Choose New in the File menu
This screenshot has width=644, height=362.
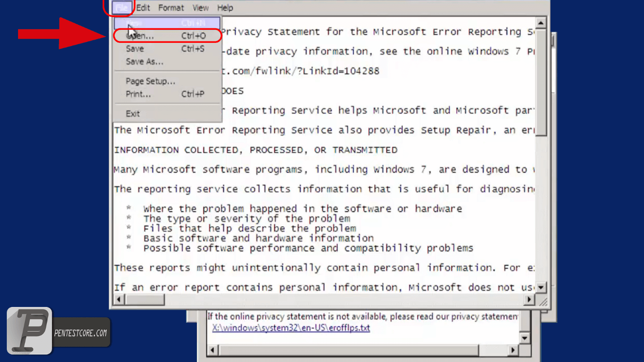coord(167,23)
